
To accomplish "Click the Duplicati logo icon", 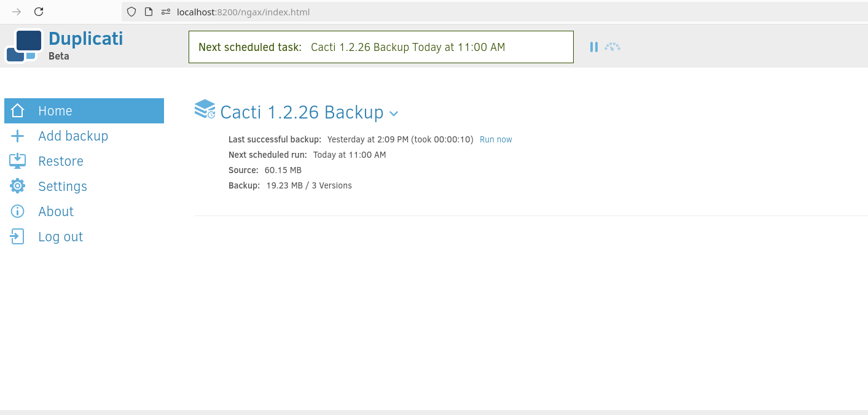I will (24, 46).
